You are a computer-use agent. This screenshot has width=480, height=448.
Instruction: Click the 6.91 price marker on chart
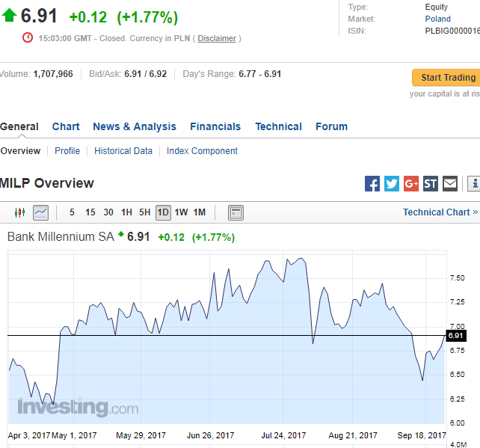pos(456,336)
